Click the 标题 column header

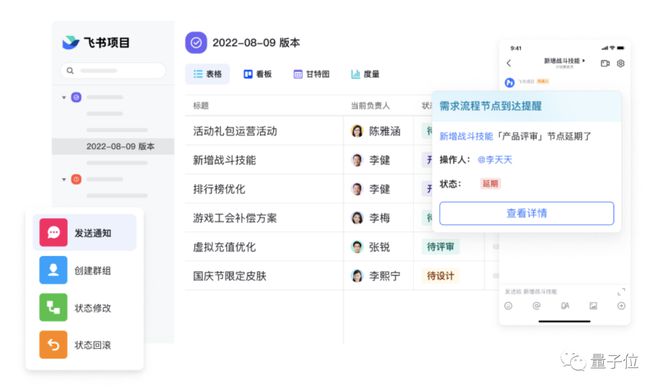pyautogui.click(x=201, y=106)
